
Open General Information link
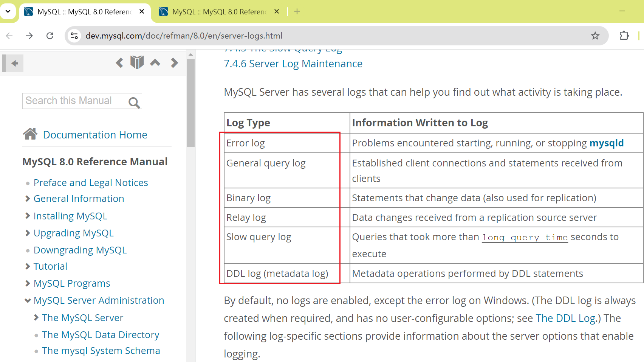tap(79, 199)
